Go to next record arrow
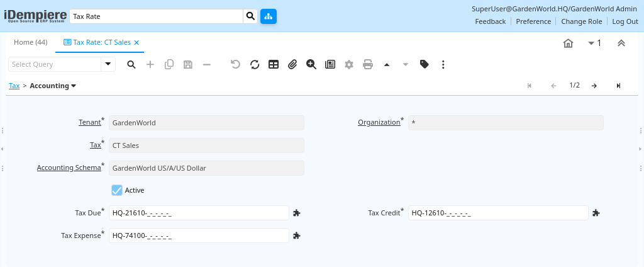This screenshot has width=644, height=267. [594, 86]
